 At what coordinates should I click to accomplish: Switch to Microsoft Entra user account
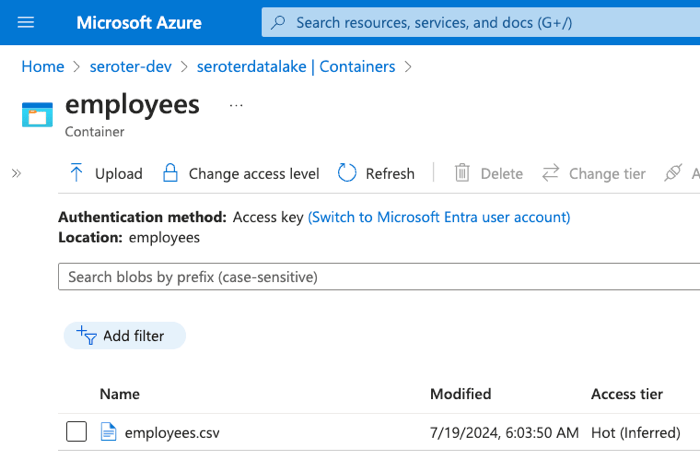point(439,217)
